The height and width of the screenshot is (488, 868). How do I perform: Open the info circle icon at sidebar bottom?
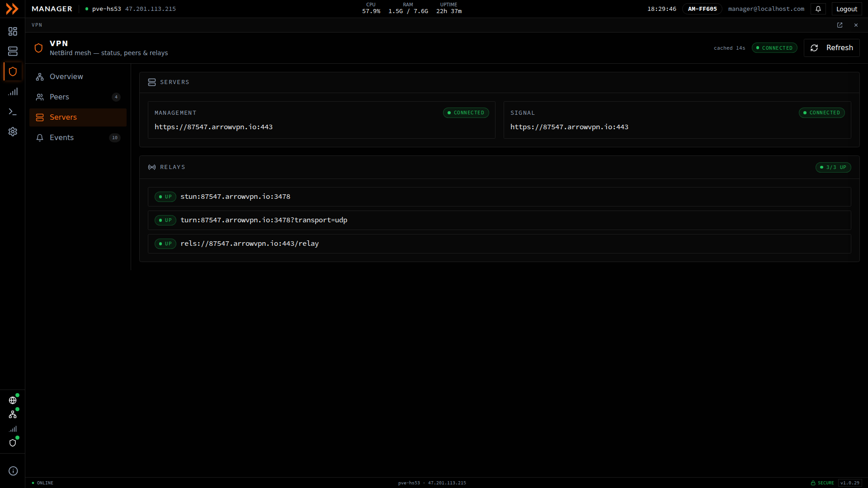pyautogui.click(x=13, y=471)
